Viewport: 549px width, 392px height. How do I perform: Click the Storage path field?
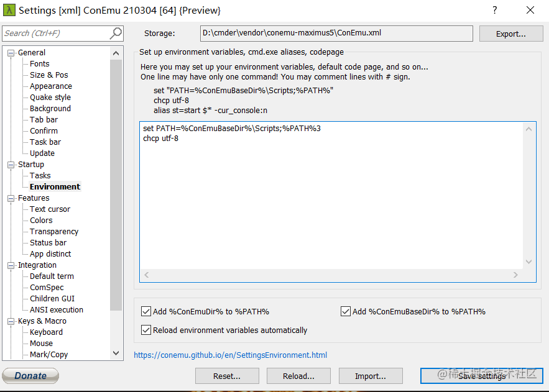coord(336,33)
